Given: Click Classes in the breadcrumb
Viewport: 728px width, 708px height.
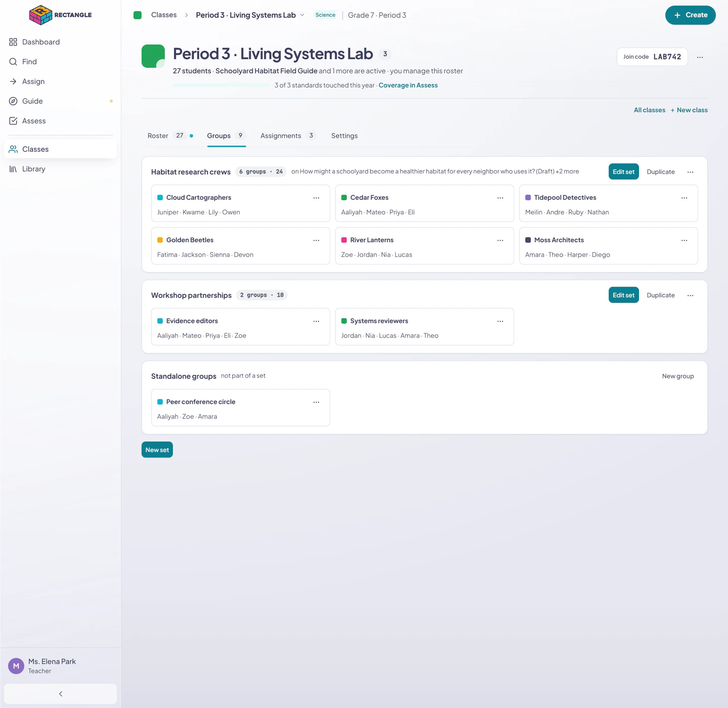Looking at the screenshot, I should tap(164, 15).
